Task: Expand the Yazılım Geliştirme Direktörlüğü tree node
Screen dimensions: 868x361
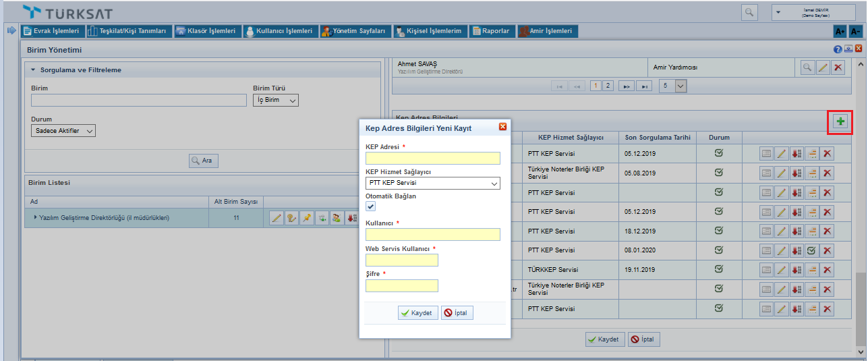Action: pyautogui.click(x=36, y=218)
